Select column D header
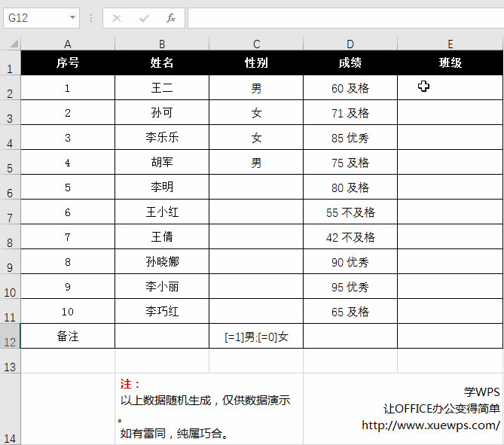This screenshot has width=504, height=445. pyautogui.click(x=350, y=44)
